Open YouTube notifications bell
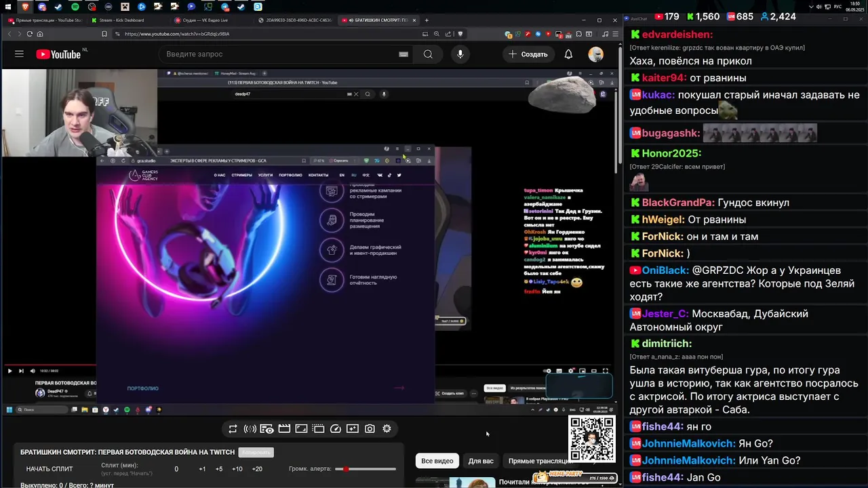 568,54
